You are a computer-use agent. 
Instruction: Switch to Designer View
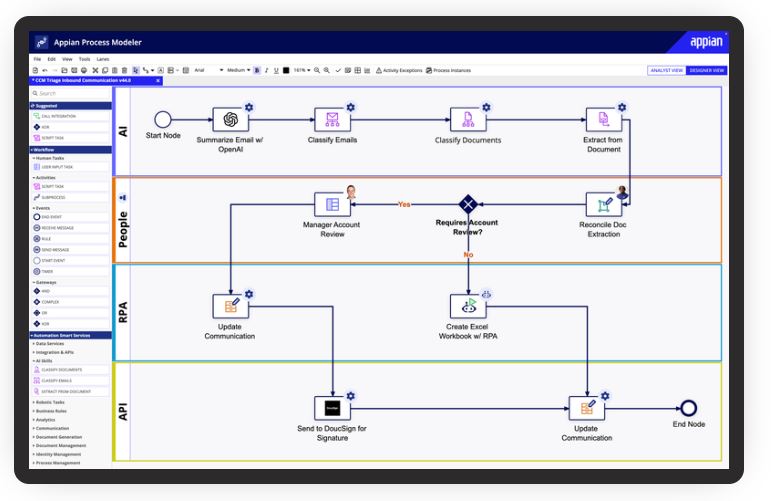(x=706, y=70)
